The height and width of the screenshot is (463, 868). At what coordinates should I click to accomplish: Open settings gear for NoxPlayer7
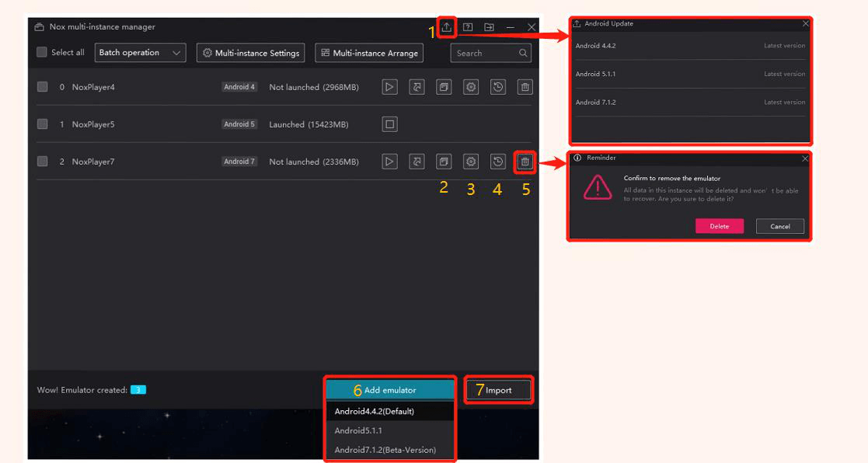tap(471, 162)
